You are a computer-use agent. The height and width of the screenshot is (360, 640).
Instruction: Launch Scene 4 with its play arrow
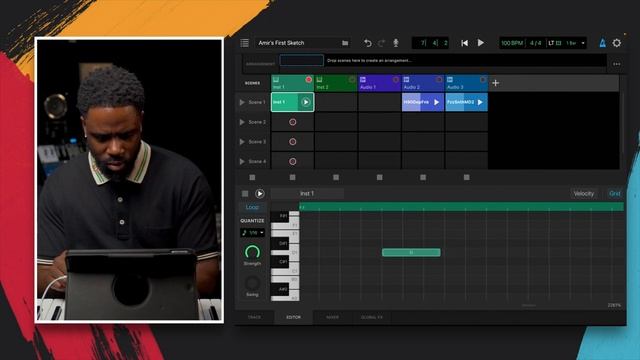pos(242,162)
